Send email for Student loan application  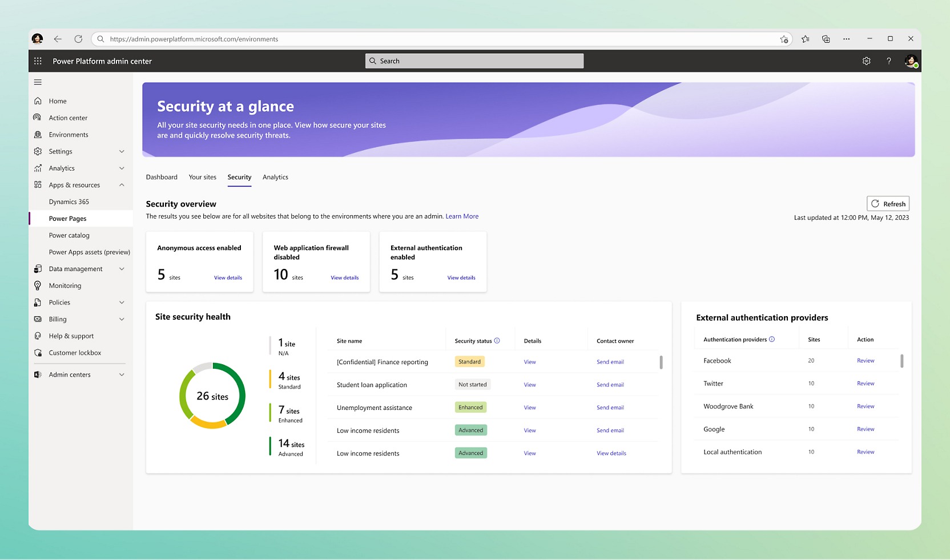coord(610,385)
